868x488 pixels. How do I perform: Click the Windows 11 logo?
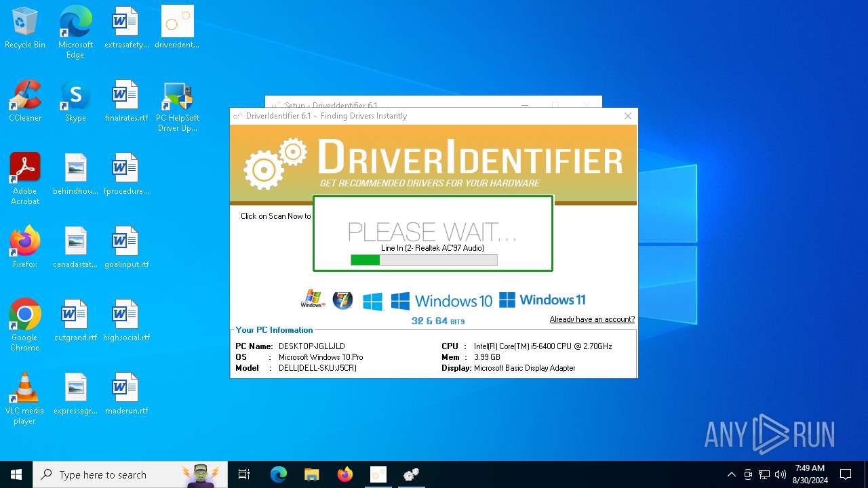[x=542, y=300]
